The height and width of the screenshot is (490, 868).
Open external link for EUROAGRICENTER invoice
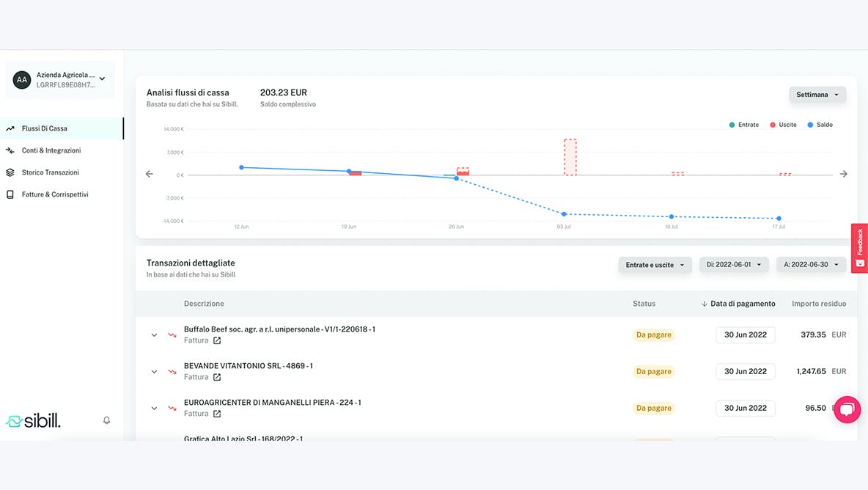pyautogui.click(x=217, y=414)
